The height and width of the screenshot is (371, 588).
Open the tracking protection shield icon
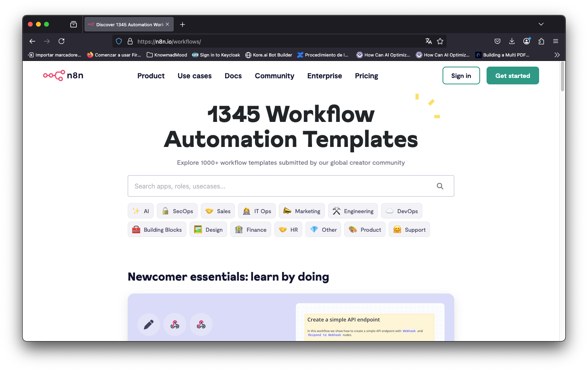[119, 41]
